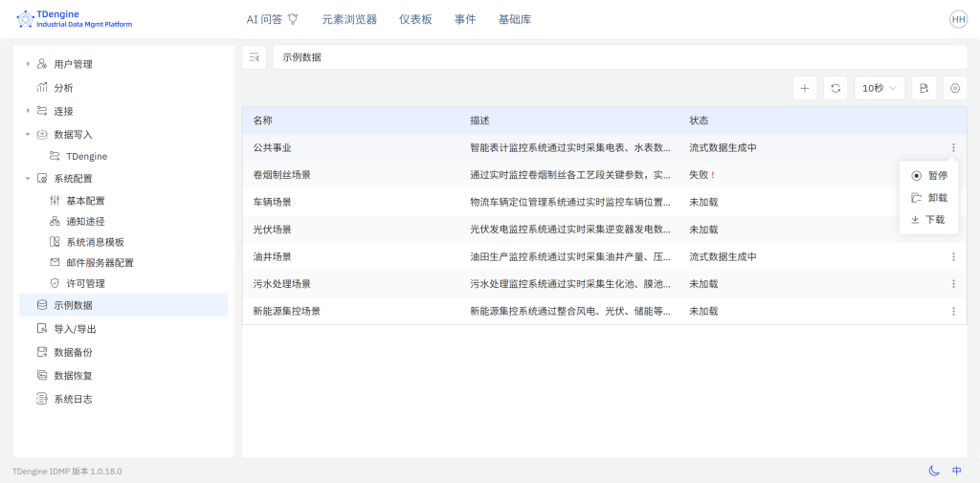Open 系统消息模板 page

tap(95, 242)
